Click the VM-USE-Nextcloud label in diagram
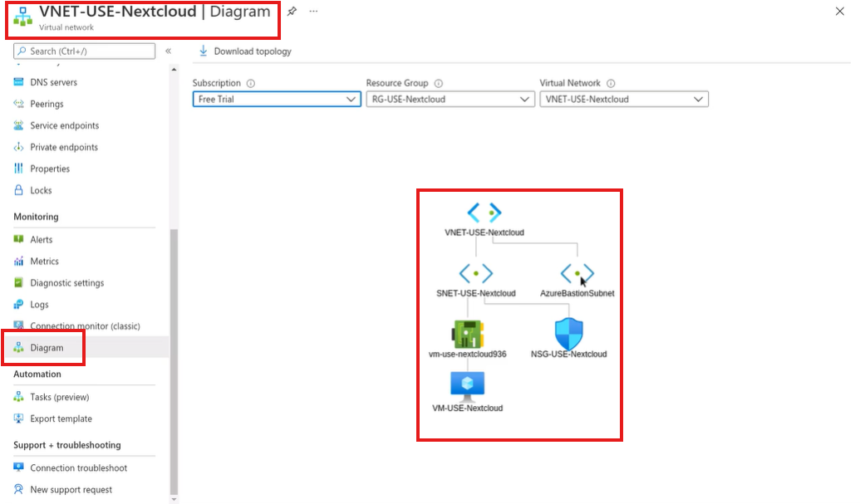Image resolution: width=860 pixels, height=504 pixels. click(x=467, y=408)
